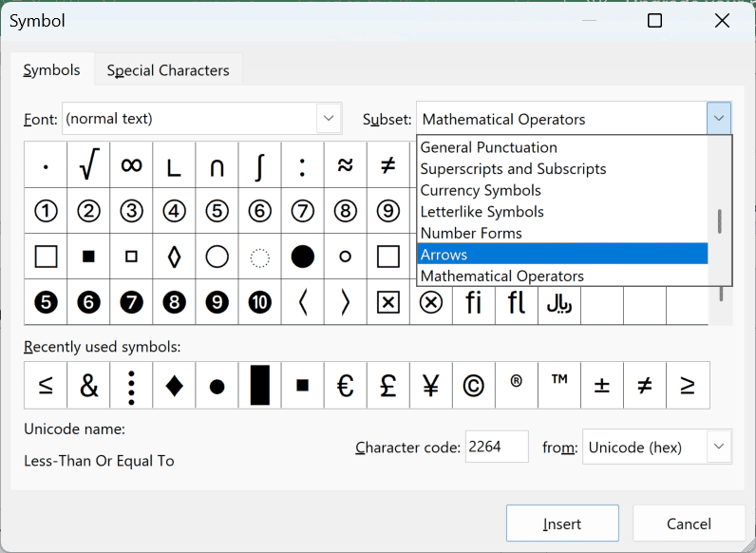756x553 pixels.
Task: Select the almost equal to symbol
Action: [x=345, y=165]
